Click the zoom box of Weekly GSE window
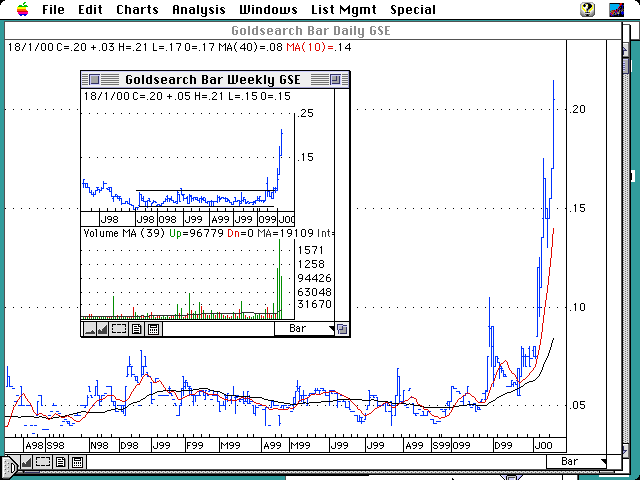This screenshot has width=640, height=480. 335,79
